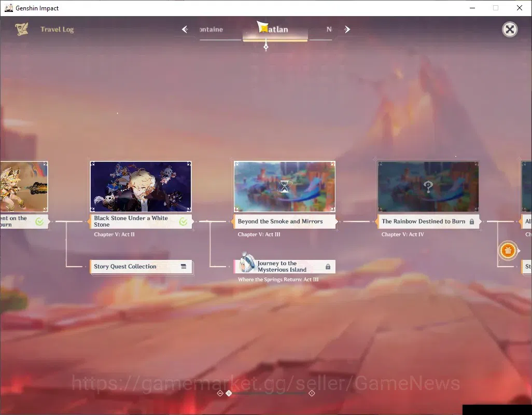Click The Rainbow Destined to Burn label
The width and height of the screenshot is (532, 415).
tap(428, 221)
